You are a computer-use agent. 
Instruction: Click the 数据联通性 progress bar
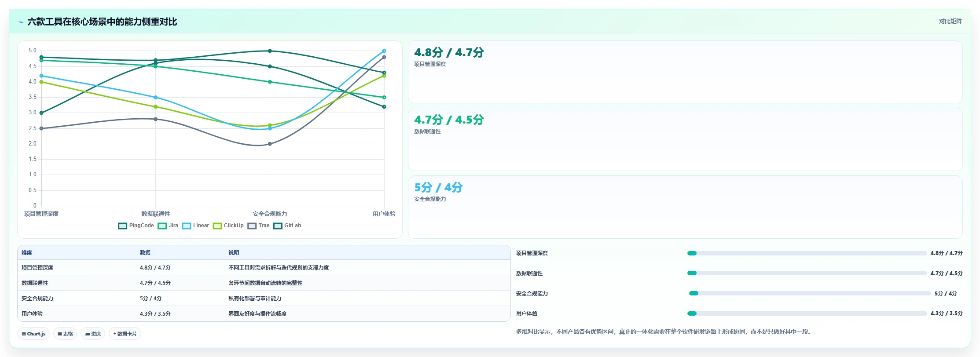click(807, 273)
